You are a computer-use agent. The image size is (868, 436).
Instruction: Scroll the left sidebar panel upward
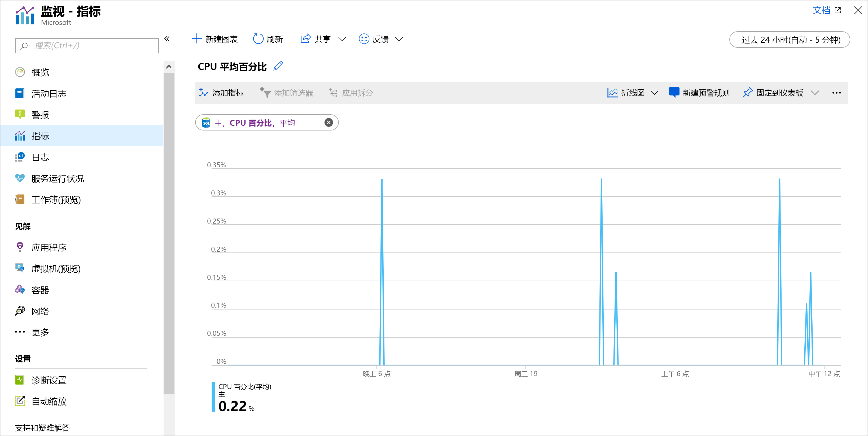click(x=169, y=65)
